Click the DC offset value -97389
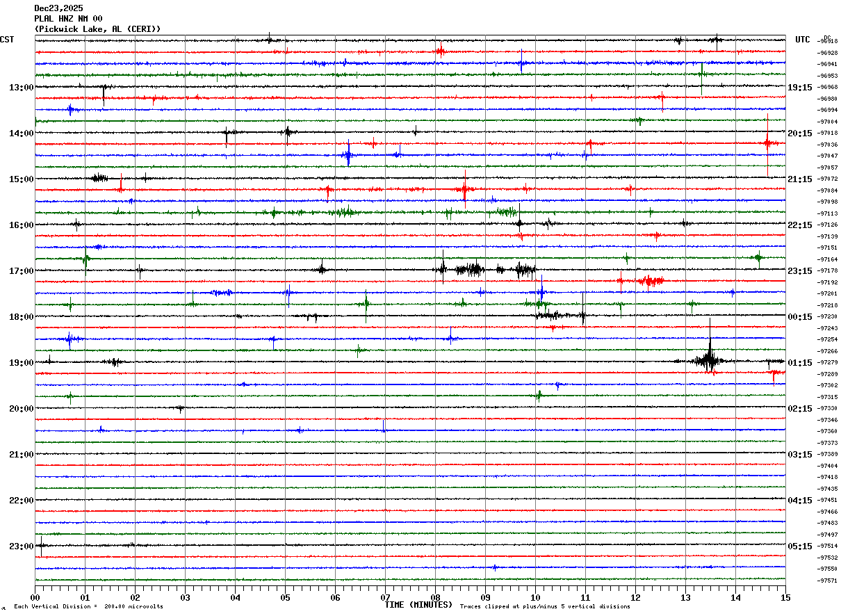This screenshot has height=616, width=841. 828,454
